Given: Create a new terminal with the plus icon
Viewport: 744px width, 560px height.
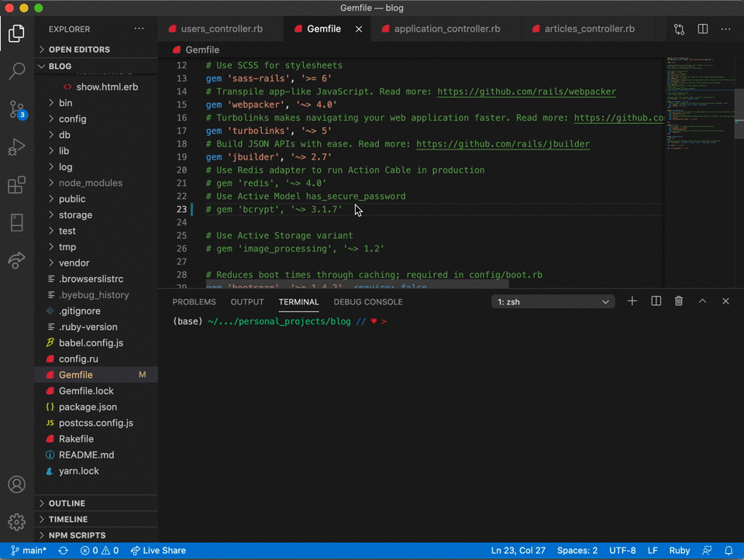Looking at the screenshot, I should (x=631, y=301).
